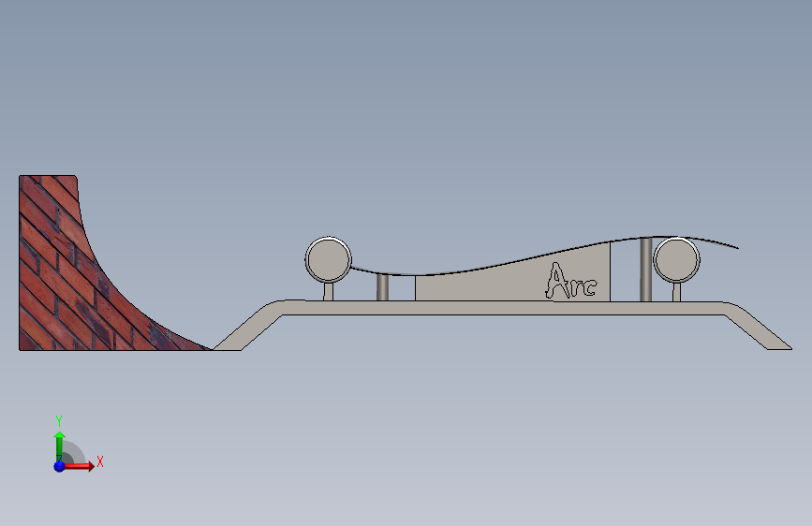812x526 pixels.
Task: Select the engraved "Arc" text on the model
Action: point(571,281)
